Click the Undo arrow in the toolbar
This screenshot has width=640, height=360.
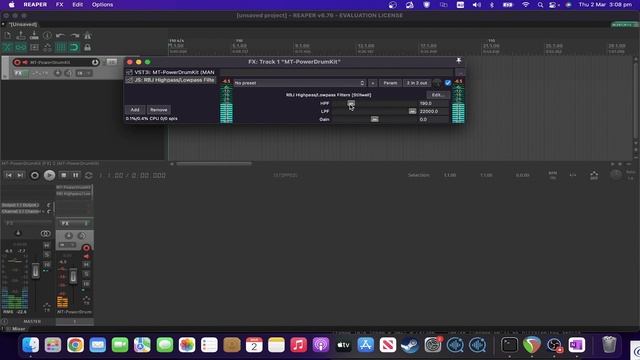(x=60, y=36)
